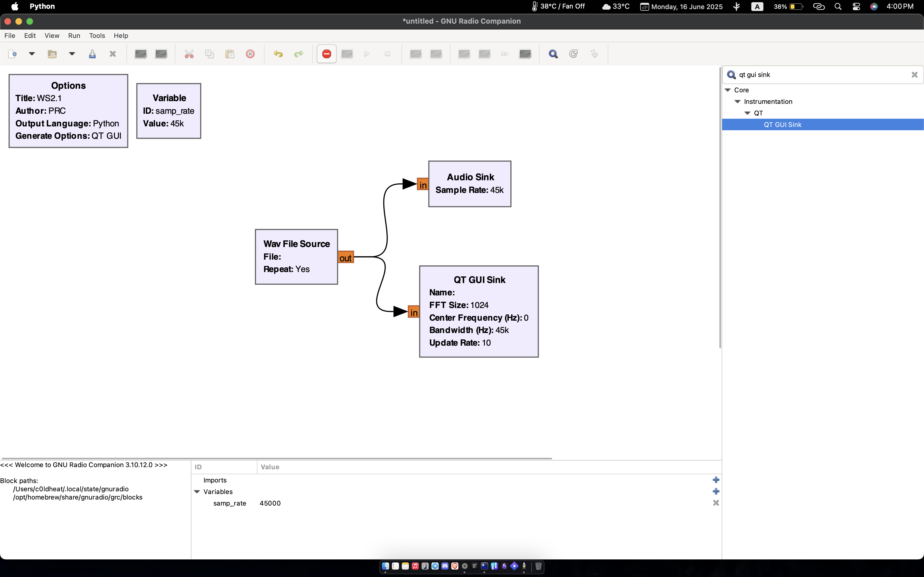Collapse the Variables section triangle
Screen dimensions: 924x577
(x=197, y=492)
